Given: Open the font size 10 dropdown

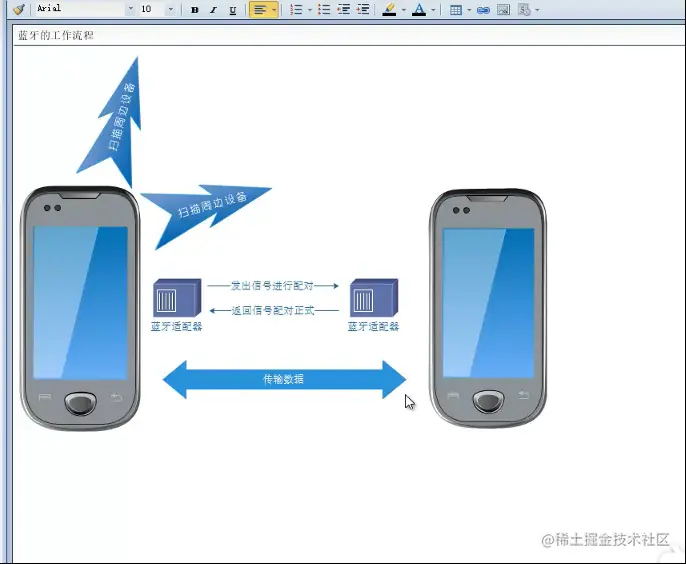Looking at the screenshot, I should coord(171,9).
